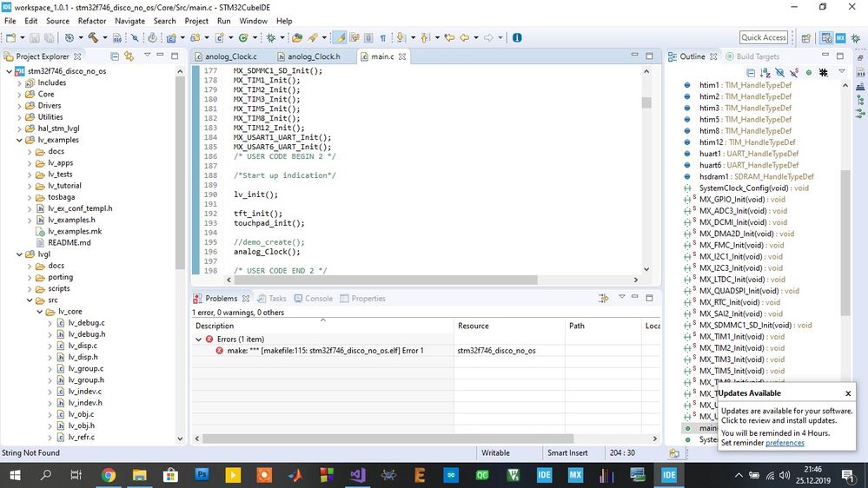This screenshot has height=488, width=868.
Task: Toggle Hide Fields in Outline toolbar
Action: (x=779, y=72)
